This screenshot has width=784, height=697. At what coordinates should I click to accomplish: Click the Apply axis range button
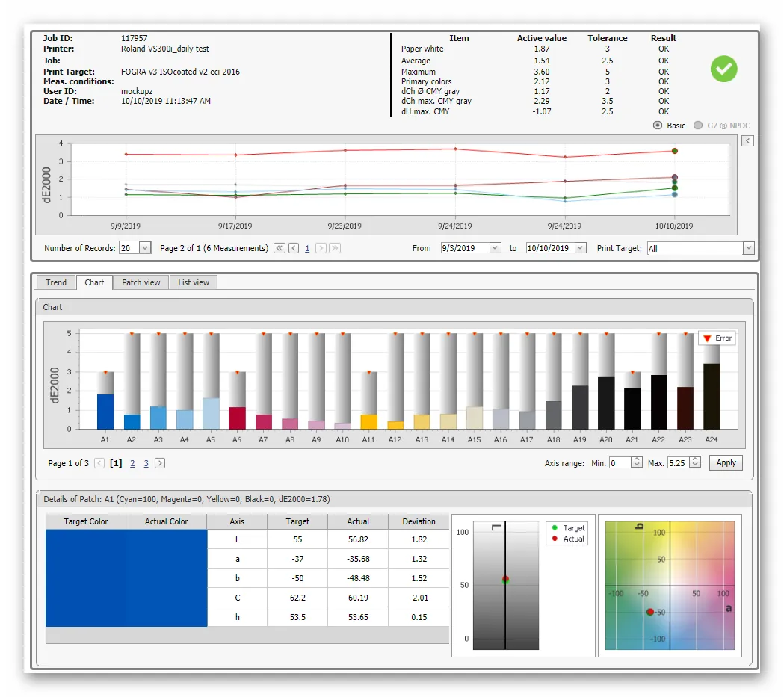(726, 462)
